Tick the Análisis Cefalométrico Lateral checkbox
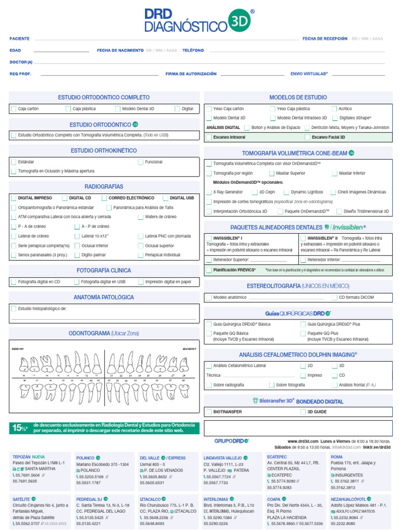Image resolution: width=399 pixels, height=532 pixels. coord(209,365)
